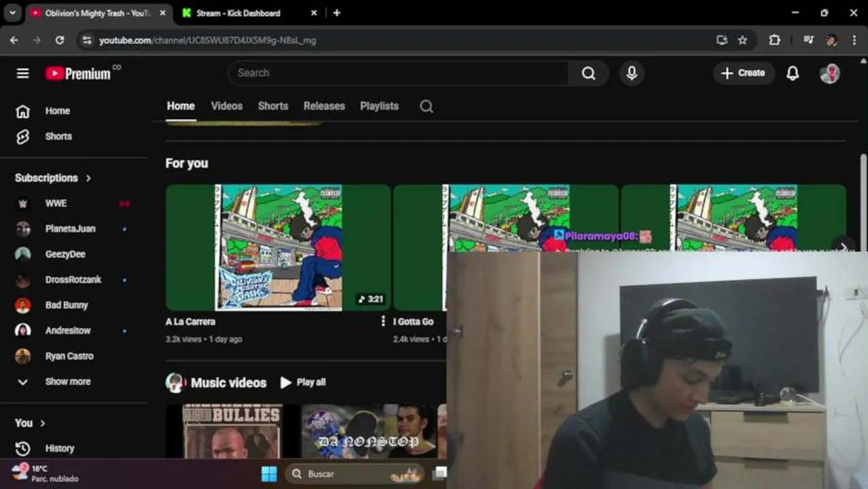Open the Chrome three-dot menu
The height and width of the screenshot is (489, 868).
click(854, 40)
